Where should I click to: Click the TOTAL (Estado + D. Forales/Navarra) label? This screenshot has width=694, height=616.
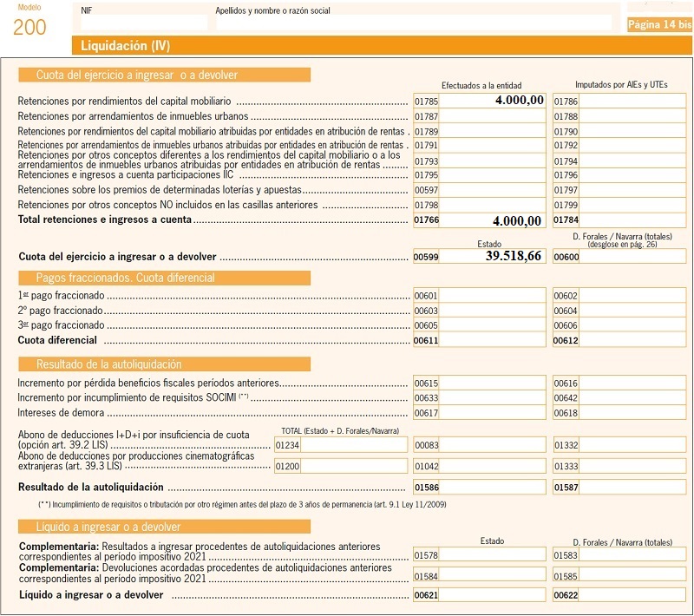pyautogui.click(x=340, y=431)
